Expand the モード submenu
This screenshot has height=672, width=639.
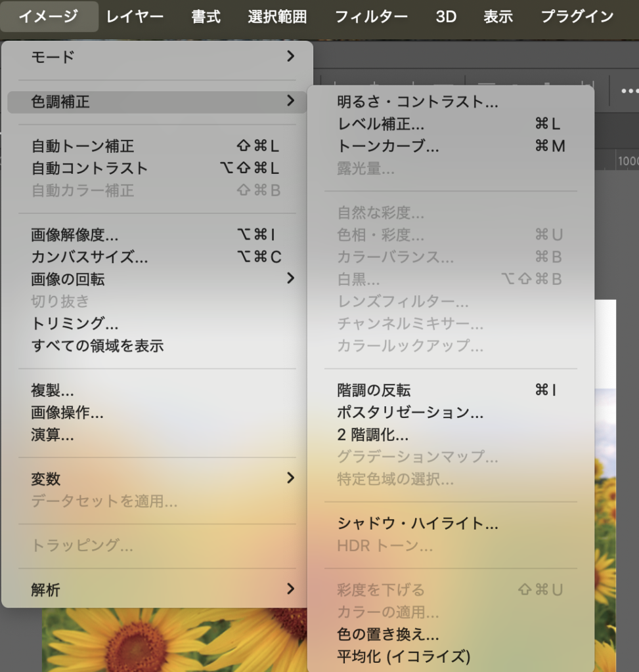click(x=158, y=57)
